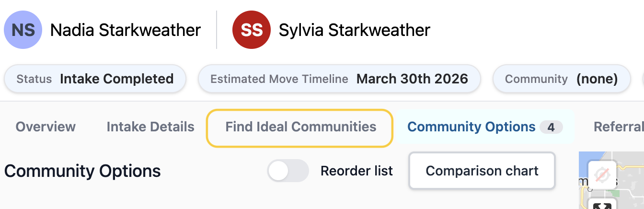Open the Status Intake Completed selector
The image size is (644, 209).
point(95,79)
